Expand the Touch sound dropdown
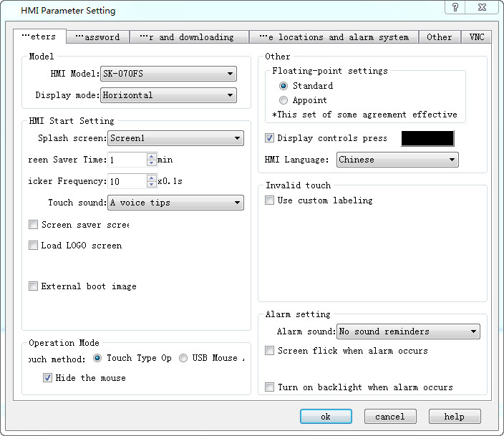 [175, 203]
